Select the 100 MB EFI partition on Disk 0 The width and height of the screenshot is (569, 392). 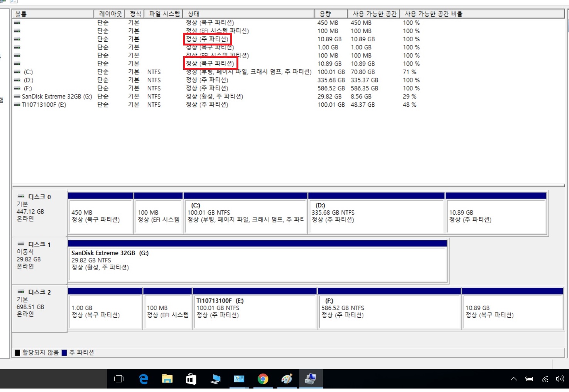158,213
